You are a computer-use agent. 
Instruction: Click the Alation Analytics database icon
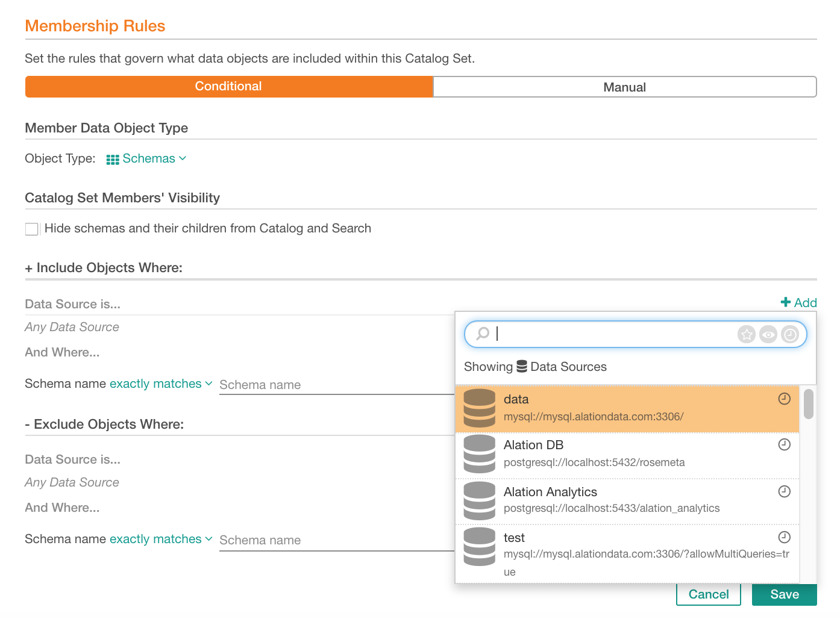(x=480, y=500)
